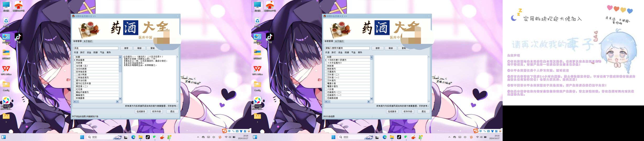Open WPS Office on the 20:18 desktop

point(6,70)
